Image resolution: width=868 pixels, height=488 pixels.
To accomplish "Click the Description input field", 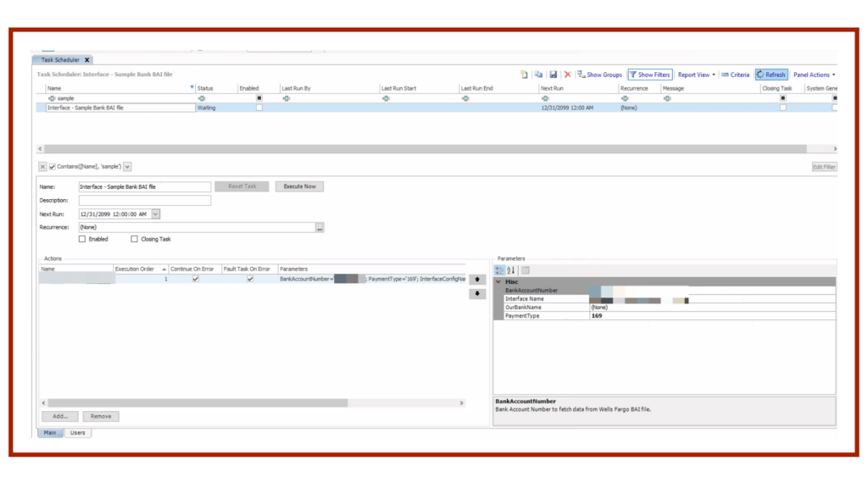I will [144, 201].
